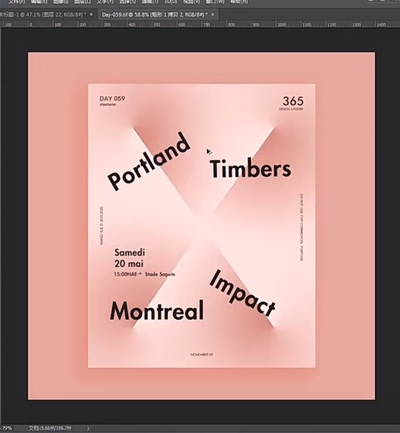Click the 文档 document size info in status bar
400x433 pixels.
pyautogui.click(x=49, y=428)
